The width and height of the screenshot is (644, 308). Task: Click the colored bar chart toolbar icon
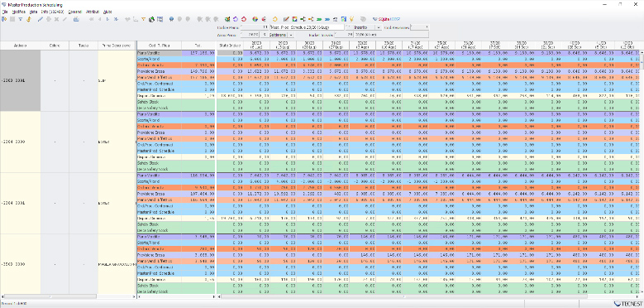[x=344, y=19]
